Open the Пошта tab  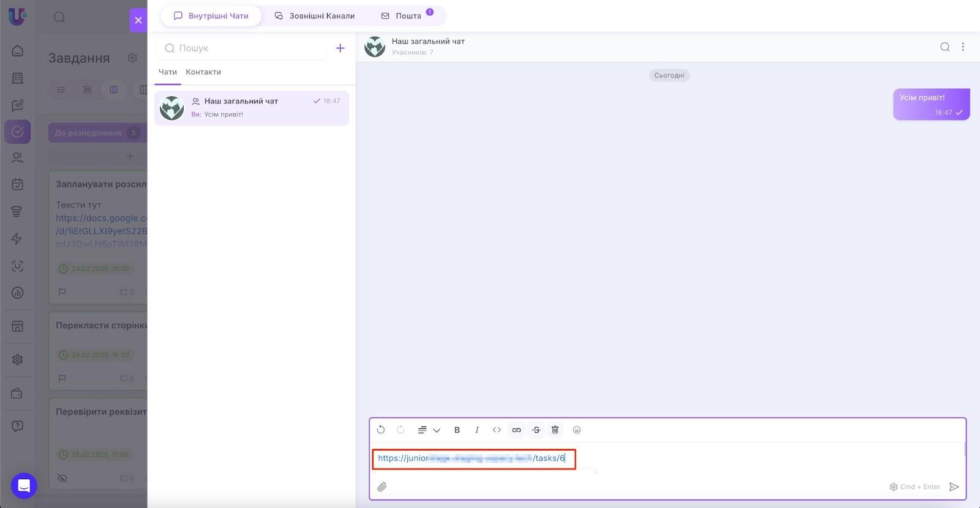[401, 16]
